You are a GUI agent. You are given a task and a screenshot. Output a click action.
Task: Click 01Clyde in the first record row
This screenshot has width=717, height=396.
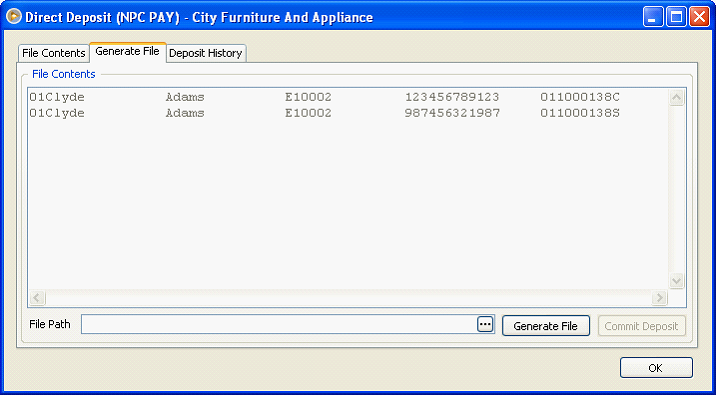[x=57, y=97]
